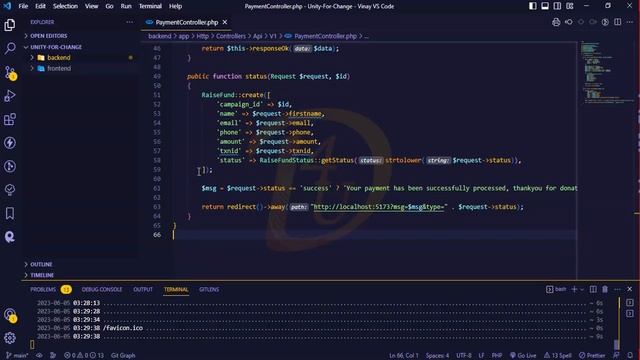Open the editor More Actions ellipsis
640x360 pixels.
630,22
